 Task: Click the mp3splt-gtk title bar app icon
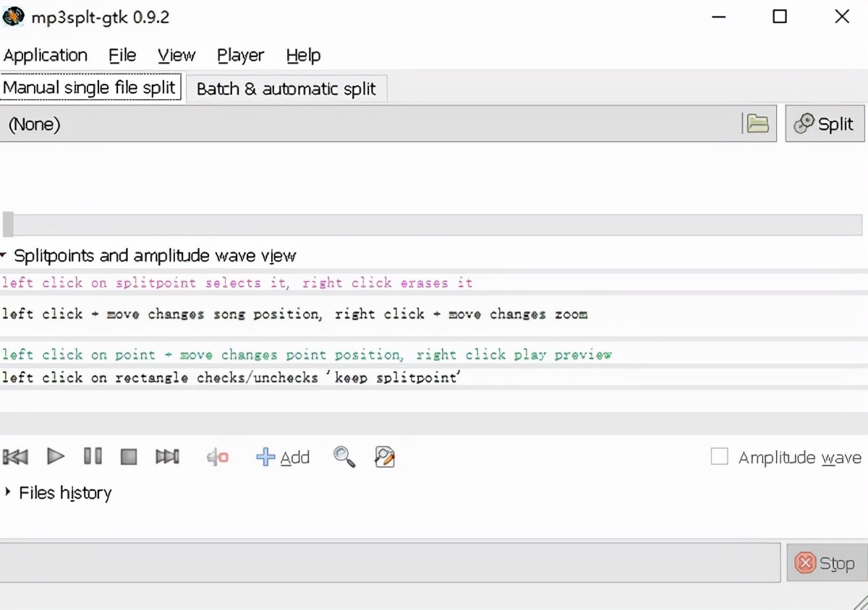point(14,15)
